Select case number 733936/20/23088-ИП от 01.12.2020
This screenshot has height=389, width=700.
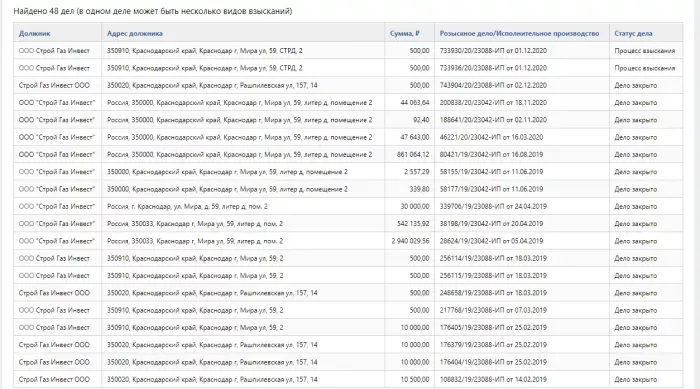(493, 68)
